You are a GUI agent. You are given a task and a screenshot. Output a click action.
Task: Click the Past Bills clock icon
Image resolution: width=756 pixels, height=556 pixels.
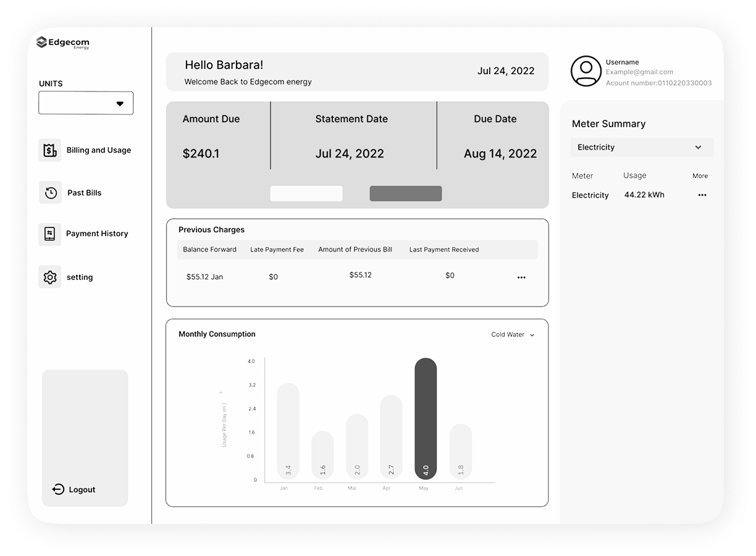click(51, 193)
